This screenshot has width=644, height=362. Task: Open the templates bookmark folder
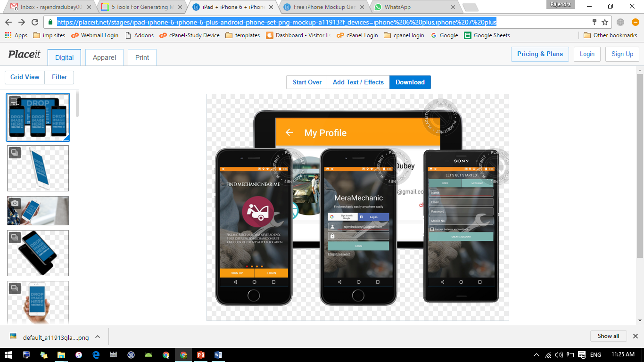click(x=243, y=35)
